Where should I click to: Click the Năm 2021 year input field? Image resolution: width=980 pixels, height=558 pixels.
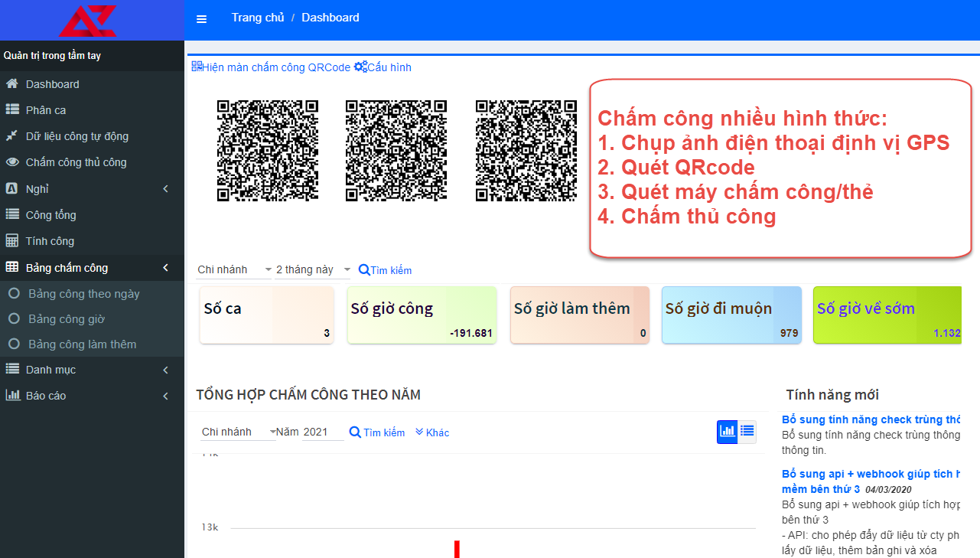[x=323, y=432]
